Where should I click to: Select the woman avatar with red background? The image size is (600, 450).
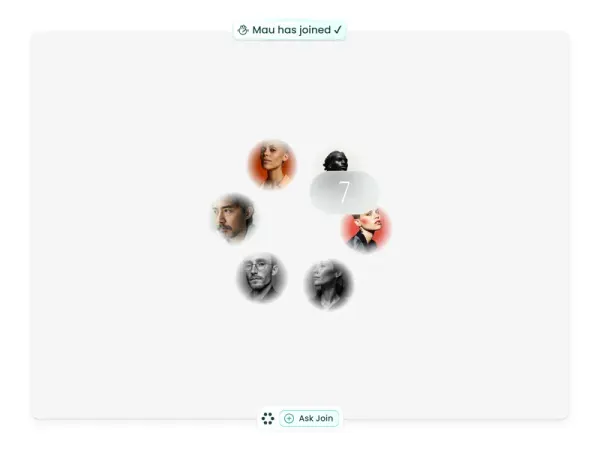(x=365, y=230)
